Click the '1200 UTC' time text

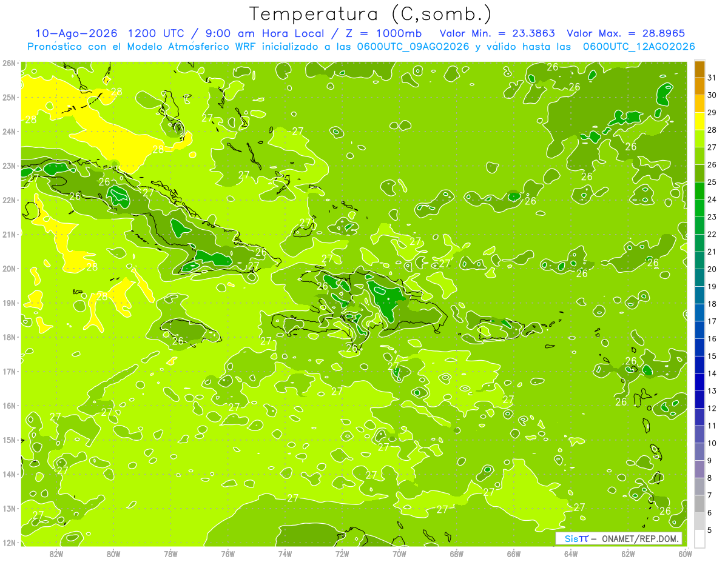point(156,33)
